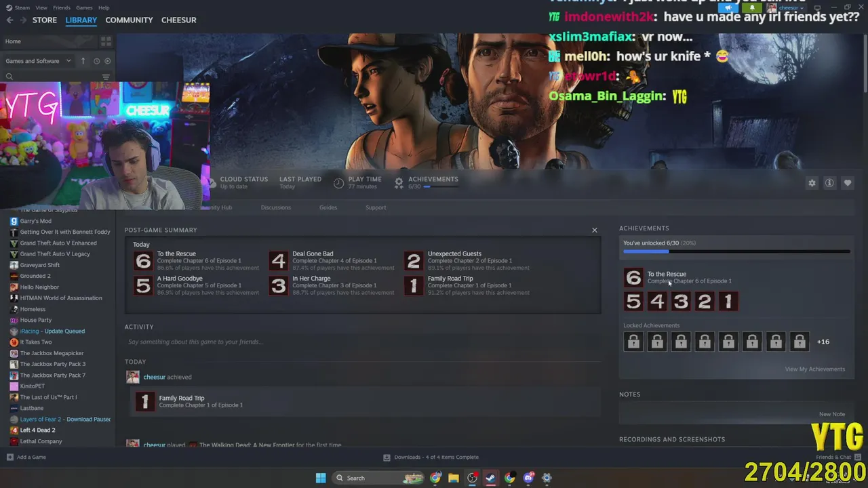868x488 pixels.
Task: Select To the Rescue icon in Post-Game Summary
Action: click(x=143, y=261)
